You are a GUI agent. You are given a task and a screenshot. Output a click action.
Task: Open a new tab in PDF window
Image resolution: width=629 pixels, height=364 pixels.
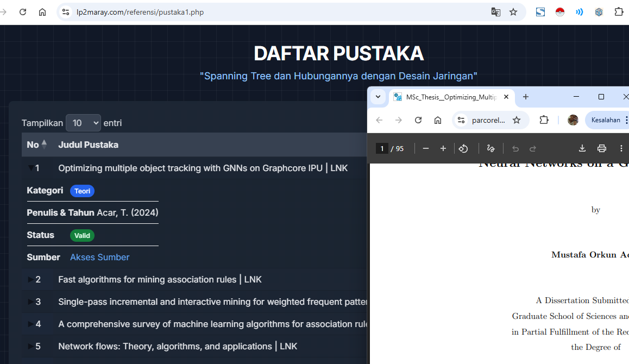(x=526, y=97)
